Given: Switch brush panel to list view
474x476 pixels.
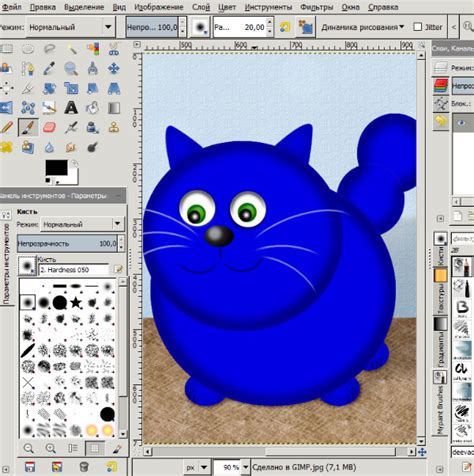Looking at the screenshot, I should click(73, 448).
